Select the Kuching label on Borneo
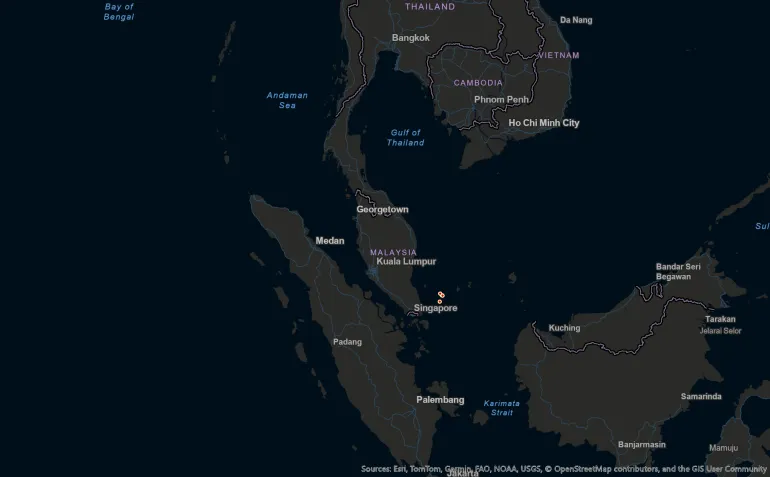Image resolution: width=770 pixels, height=477 pixels. [x=564, y=328]
